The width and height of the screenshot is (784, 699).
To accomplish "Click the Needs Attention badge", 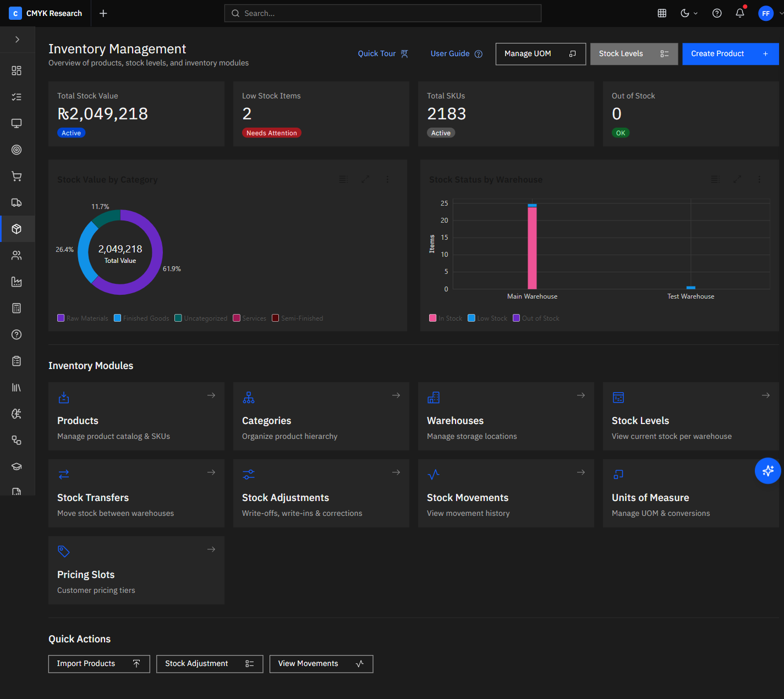I will point(272,133).
